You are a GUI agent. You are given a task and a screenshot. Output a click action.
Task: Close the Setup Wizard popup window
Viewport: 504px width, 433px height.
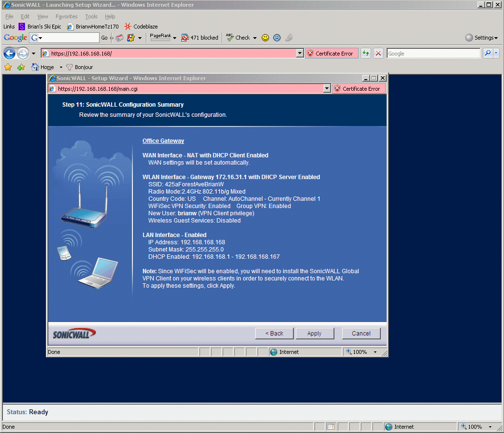(383, 78)
